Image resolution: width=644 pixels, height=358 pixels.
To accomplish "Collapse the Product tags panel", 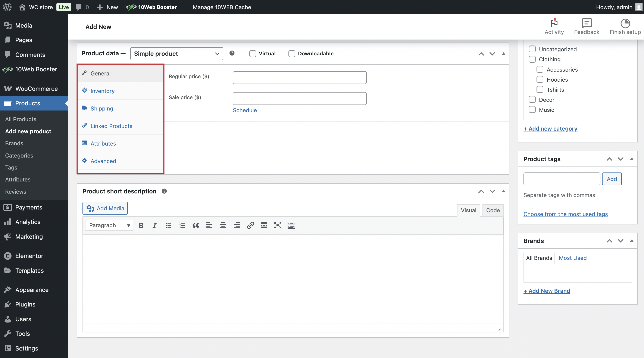I will [x=631, y=159].
